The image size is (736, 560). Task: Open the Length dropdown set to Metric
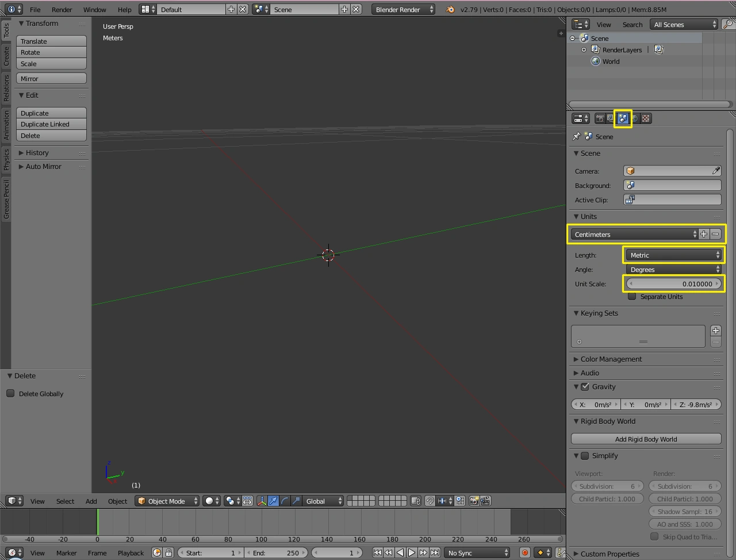(x=673, y=255)
